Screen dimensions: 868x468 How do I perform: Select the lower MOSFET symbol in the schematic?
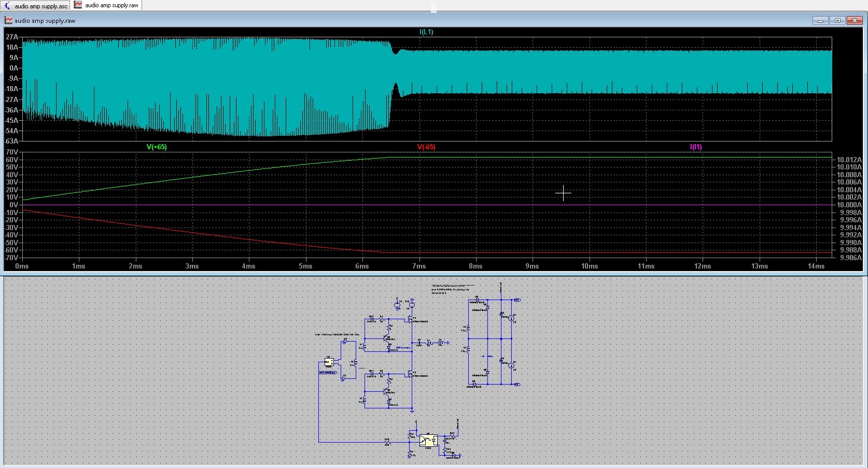(409, 373)
